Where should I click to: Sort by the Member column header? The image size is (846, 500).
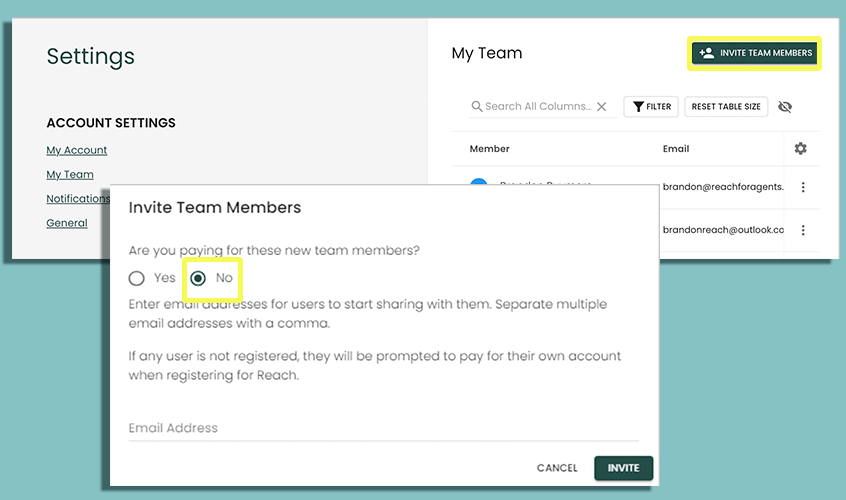click(x=489, y=149)
